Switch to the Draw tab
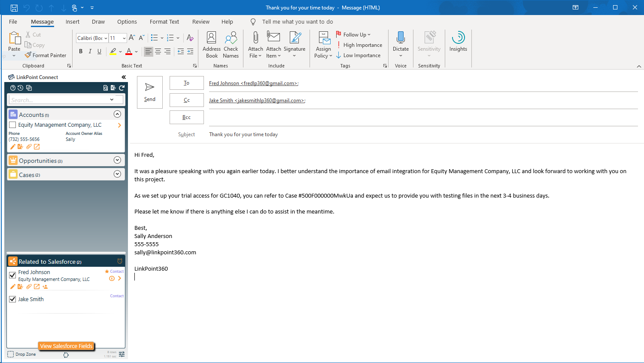 [x=98, y=22]
